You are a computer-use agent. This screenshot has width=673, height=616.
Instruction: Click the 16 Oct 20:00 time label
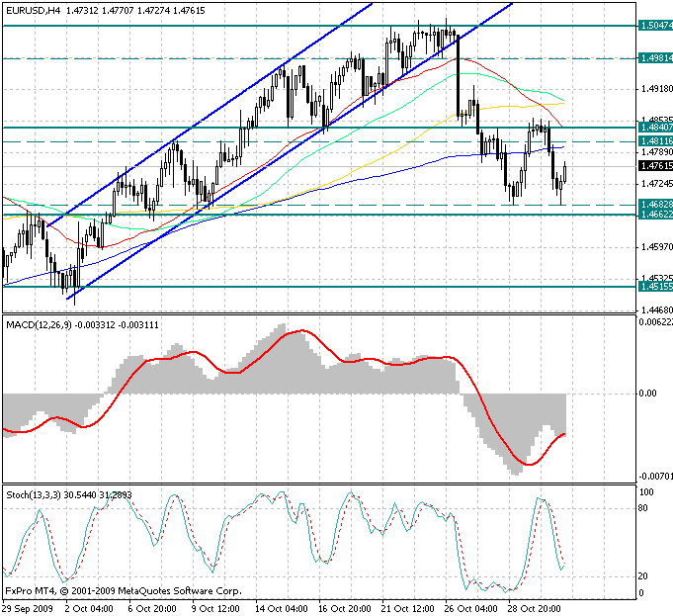click(344, 609)
